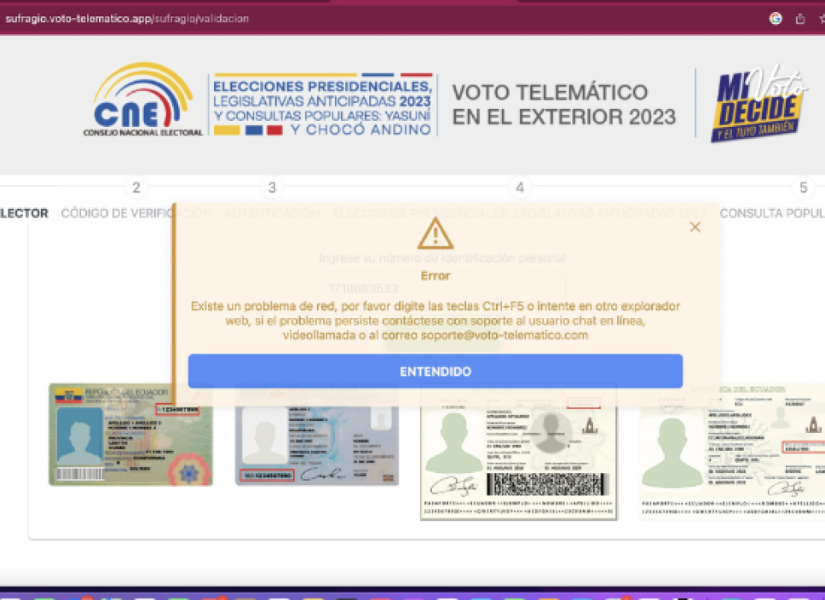The width and height of the screenshot is (825, 600).
Task: Click the translate globe icon in the address bar
Action: pos(776,18)
